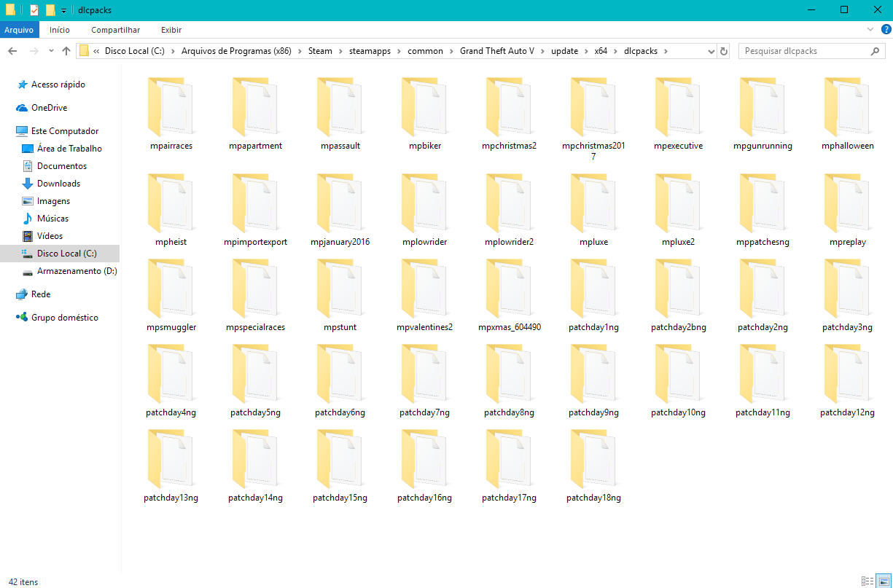Select the patchday12ng folder icon
This screenshot has height=588, width=893.
click(847, 373)
